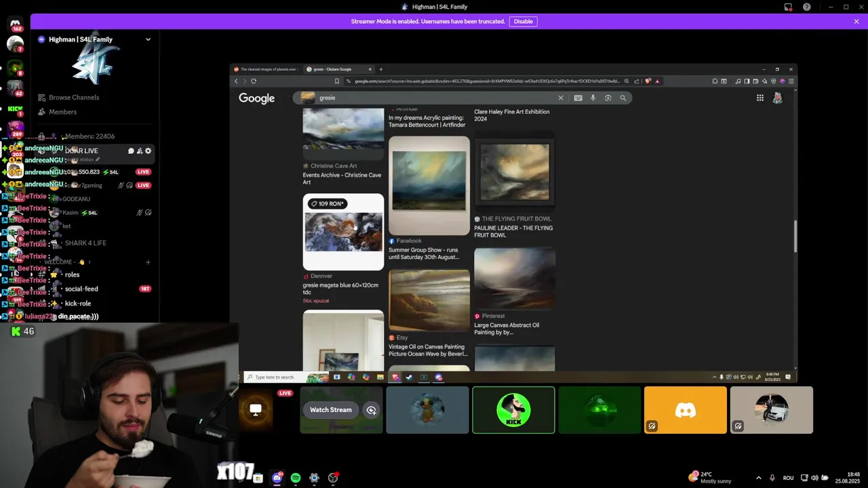
Task: Add a channel to the WELCOME category
Action: click(x=148, y=262)
